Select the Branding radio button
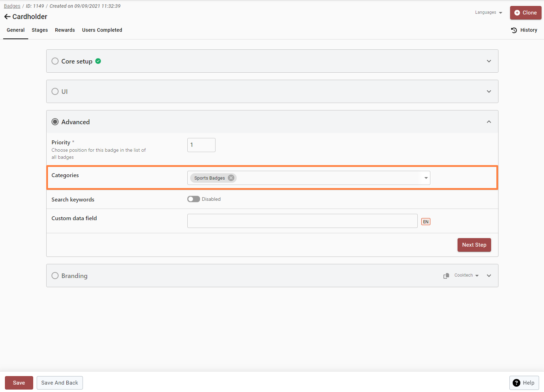 coord(55,276)
